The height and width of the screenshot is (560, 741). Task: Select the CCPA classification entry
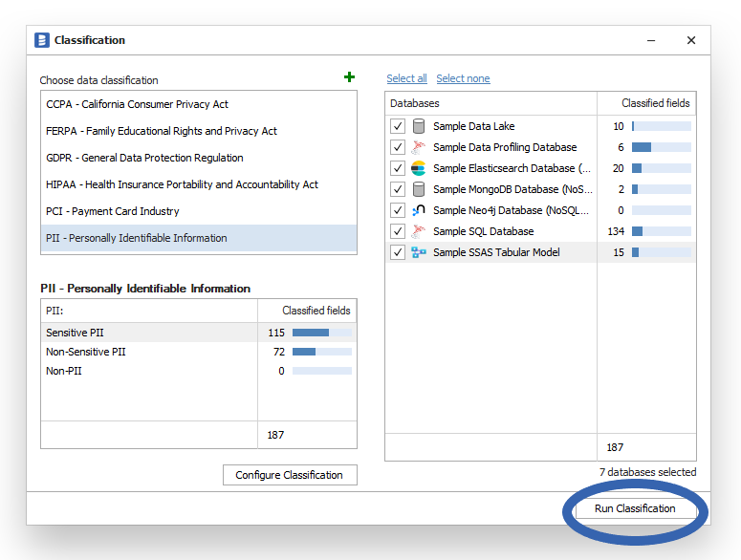(137, 104)
